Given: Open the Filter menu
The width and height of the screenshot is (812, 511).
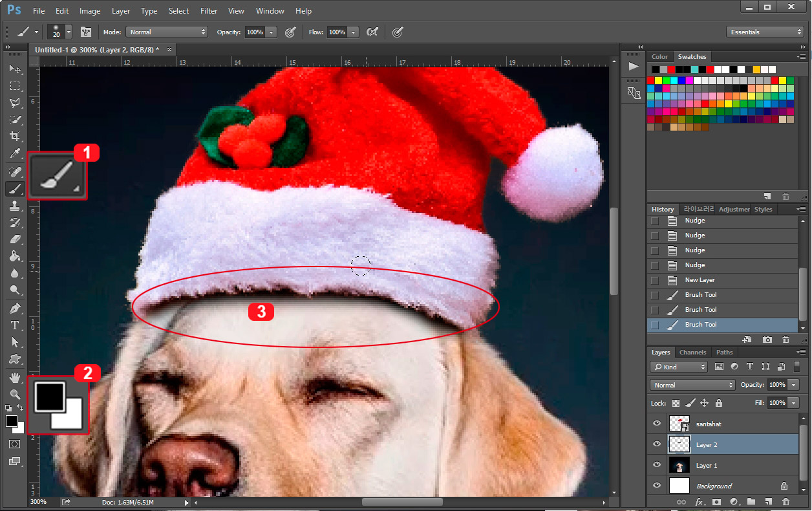Looking at the screenshot, I should point(209,11).
